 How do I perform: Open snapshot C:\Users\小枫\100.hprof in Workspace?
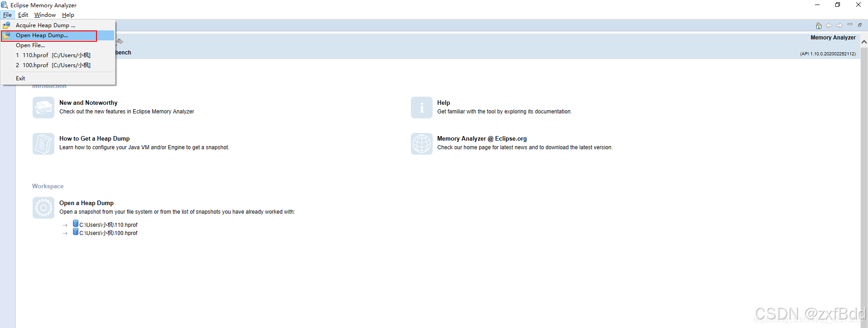click(108, 233)
